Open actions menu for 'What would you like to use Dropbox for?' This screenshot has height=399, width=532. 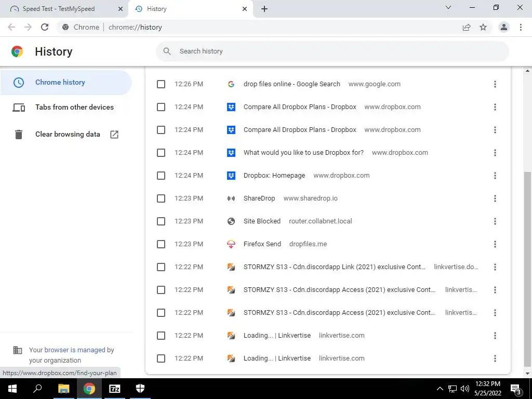(495, 153)
